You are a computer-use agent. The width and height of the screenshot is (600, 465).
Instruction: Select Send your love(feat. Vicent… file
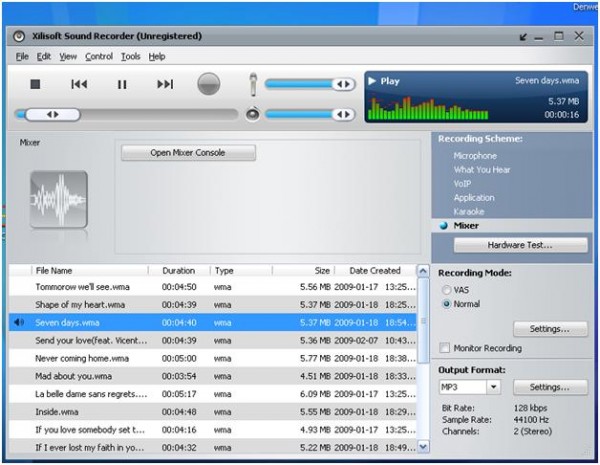tap(213, 341)
